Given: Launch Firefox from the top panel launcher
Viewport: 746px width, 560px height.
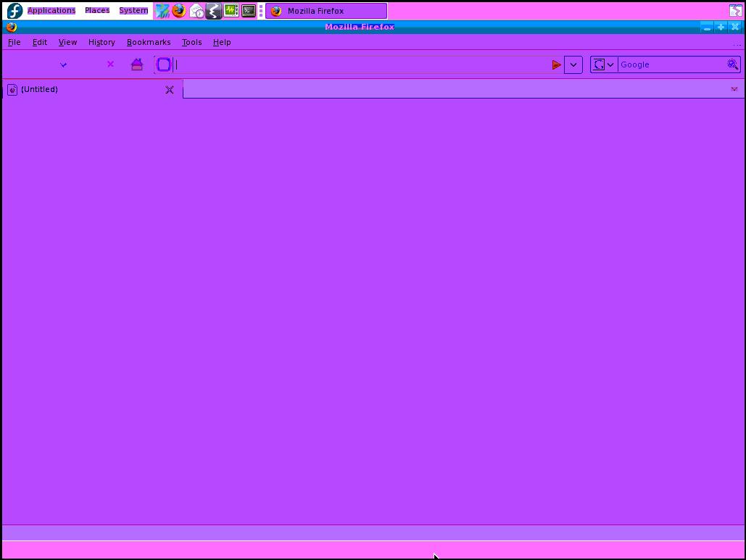Looking at the screenshot, I should pyautogui.click(x=178, y=11).
